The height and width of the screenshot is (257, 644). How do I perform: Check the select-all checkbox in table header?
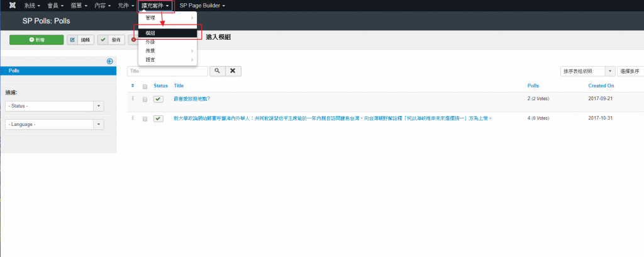point(145,86)
